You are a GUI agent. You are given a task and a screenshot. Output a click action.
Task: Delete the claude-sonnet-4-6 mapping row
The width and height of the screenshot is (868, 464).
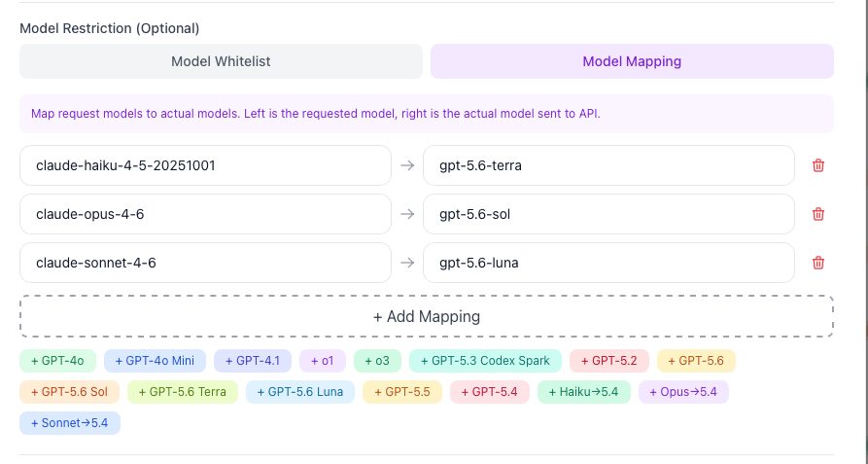tap(818, 263)
